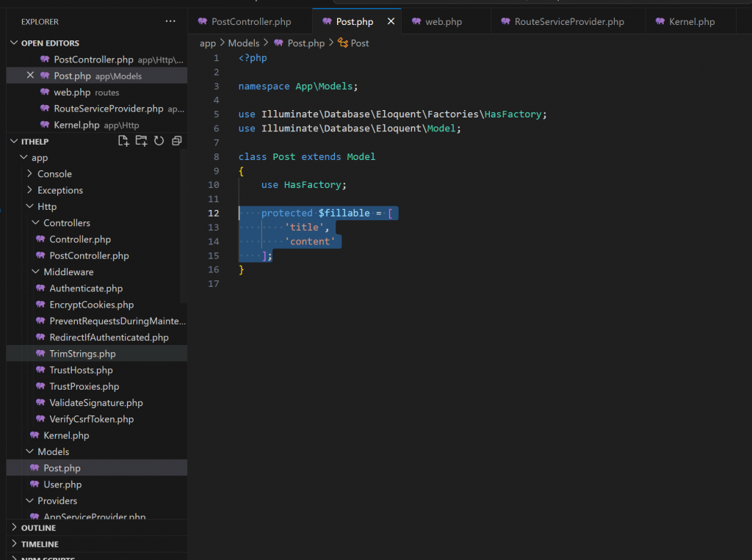
Task: Open PostController.php under Controllers folder
Action: [x=97, y=255]
